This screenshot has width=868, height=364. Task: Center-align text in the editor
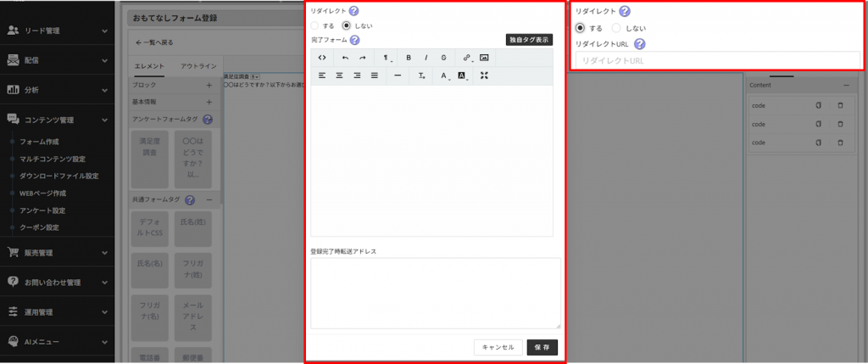click(x=339, y=76)
